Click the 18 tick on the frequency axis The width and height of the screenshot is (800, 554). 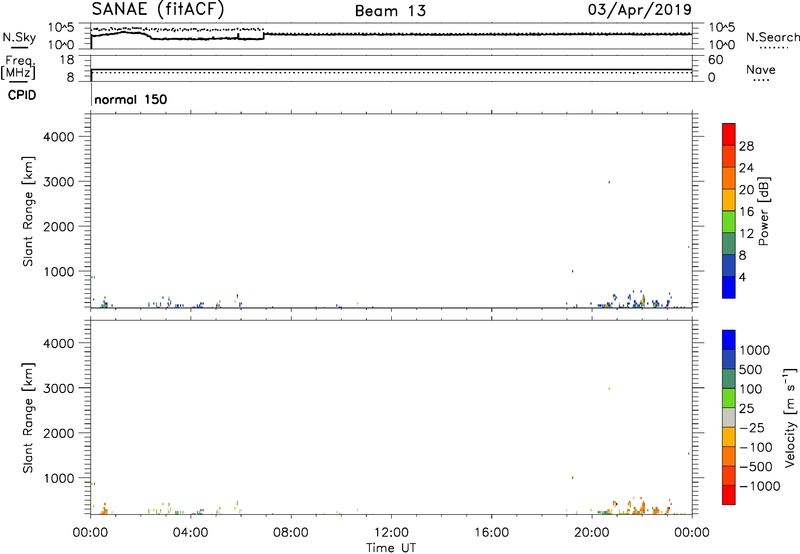[67, 60]
